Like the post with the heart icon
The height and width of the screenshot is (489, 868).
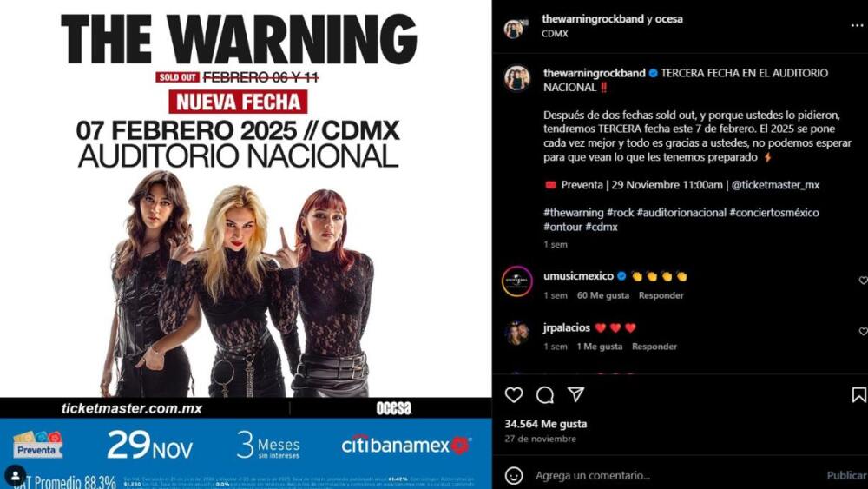(514, 394)
